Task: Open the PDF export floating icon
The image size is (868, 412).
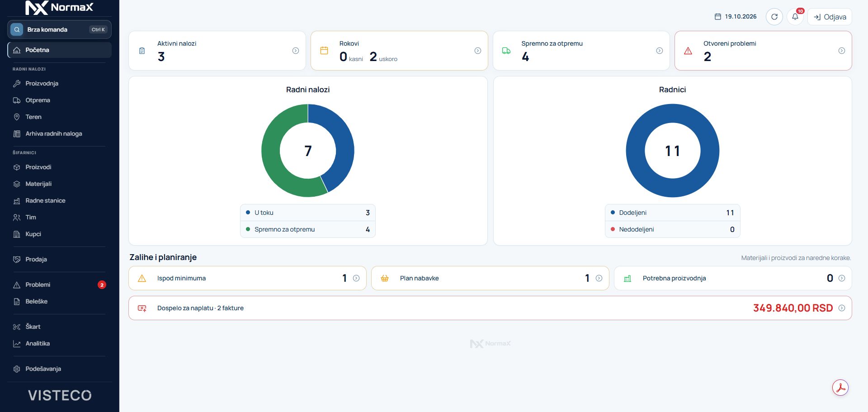Action: pos(840,388)
